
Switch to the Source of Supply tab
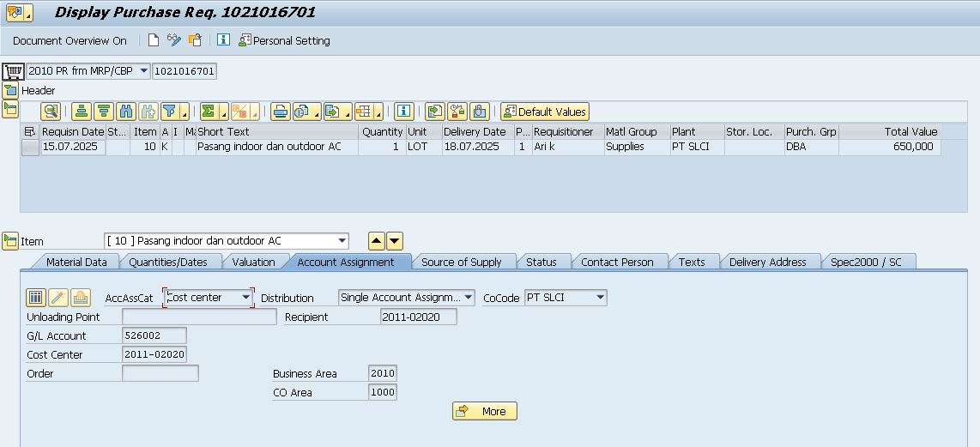(461, 262)
